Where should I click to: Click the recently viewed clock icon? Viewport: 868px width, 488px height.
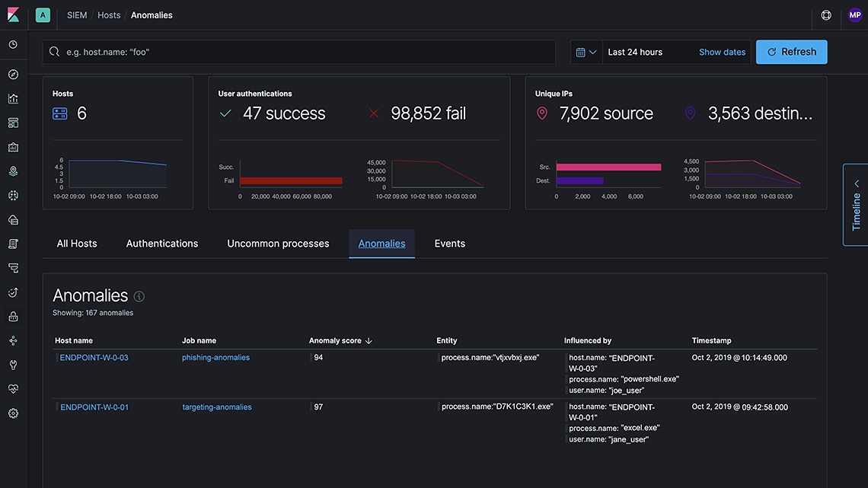click(x=13, y=45)
